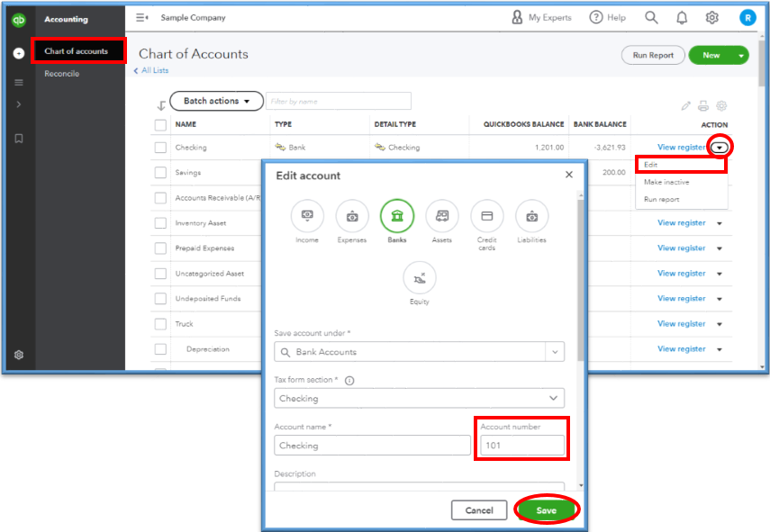The height and width of the screenshot is (532, 770).
Task: Select the Banks account type icon
Action: tap(397, 216)
